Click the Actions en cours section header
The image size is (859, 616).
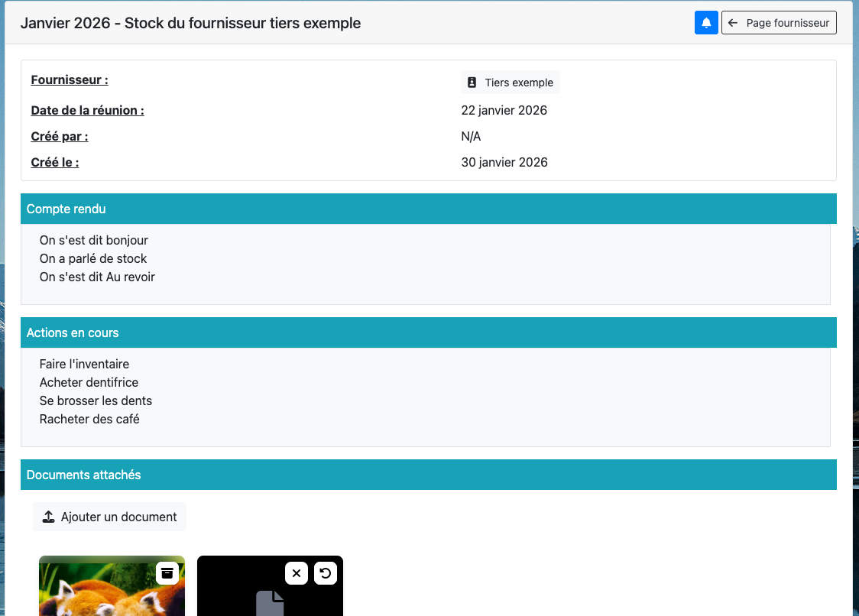point(73,332)
